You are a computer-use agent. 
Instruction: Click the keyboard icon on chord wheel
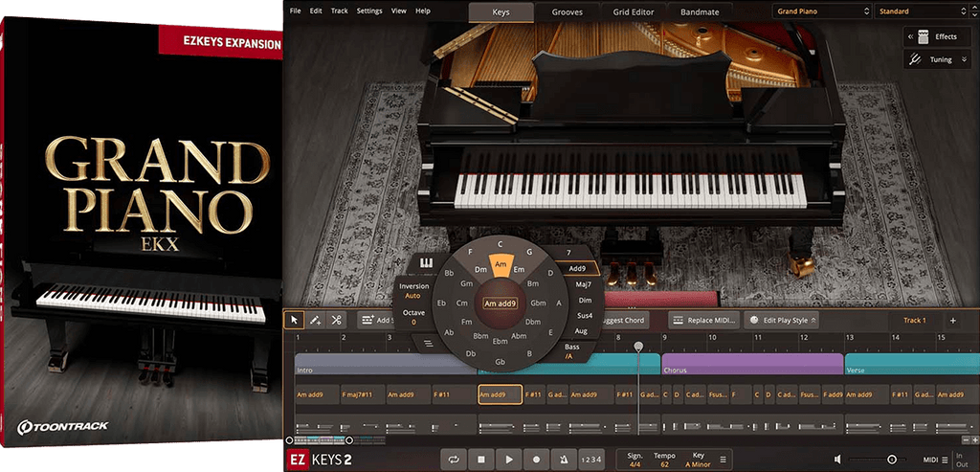(x=427, y=264)
